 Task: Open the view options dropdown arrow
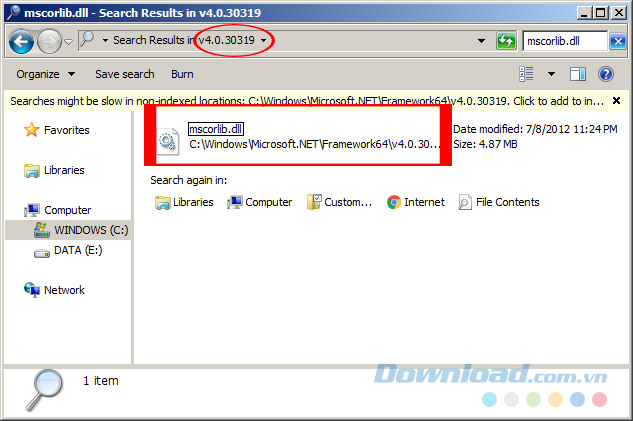point(551,74)
